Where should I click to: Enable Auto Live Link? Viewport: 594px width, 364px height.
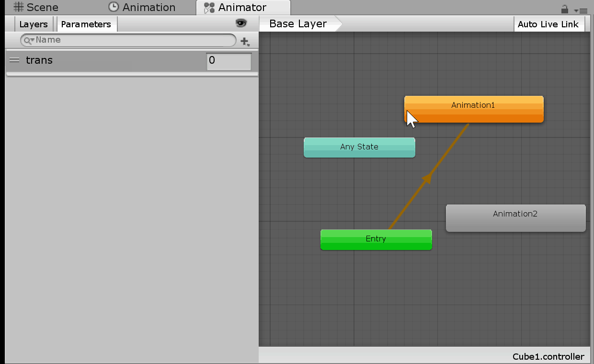coord(549,23)
